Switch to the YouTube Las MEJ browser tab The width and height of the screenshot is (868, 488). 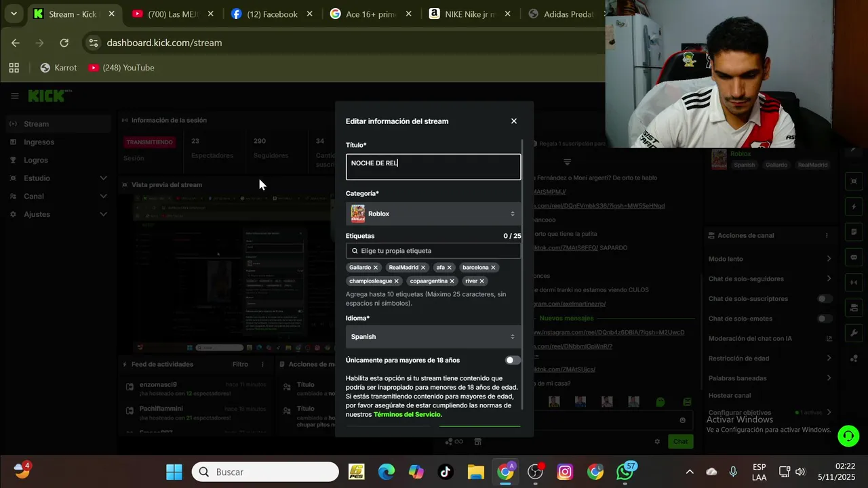tap(173, 14)
